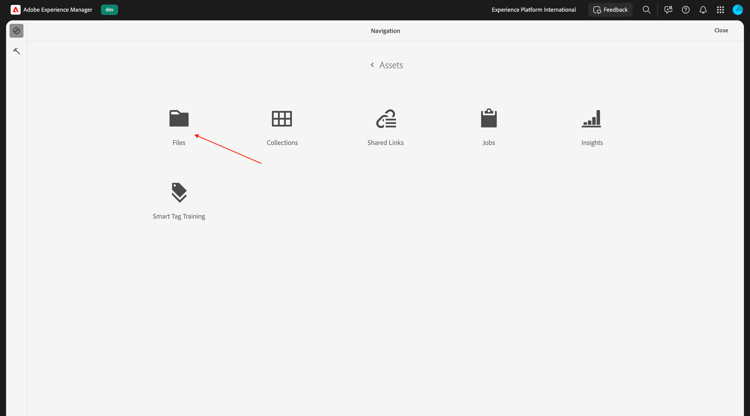This screenshot has height=416, width=750.
Task: Open the chat assistant icon in header
Action: coord(668,10)
